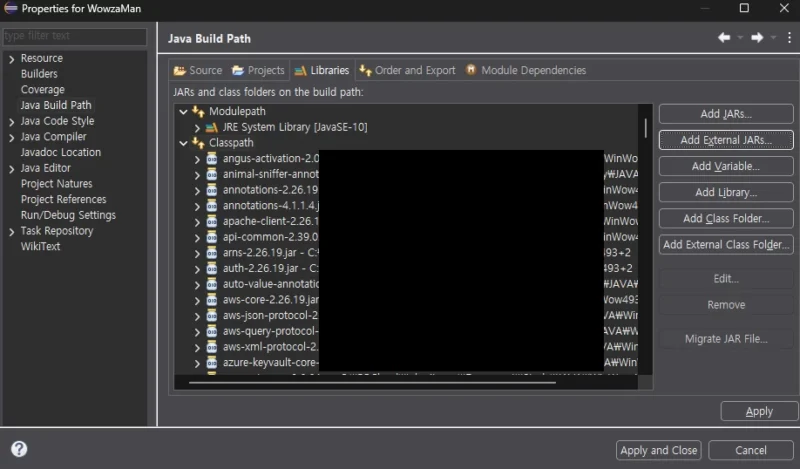Select Builders in the sidebar
The width and height of the screenshot is (800, 469).
tap(39, 74)
